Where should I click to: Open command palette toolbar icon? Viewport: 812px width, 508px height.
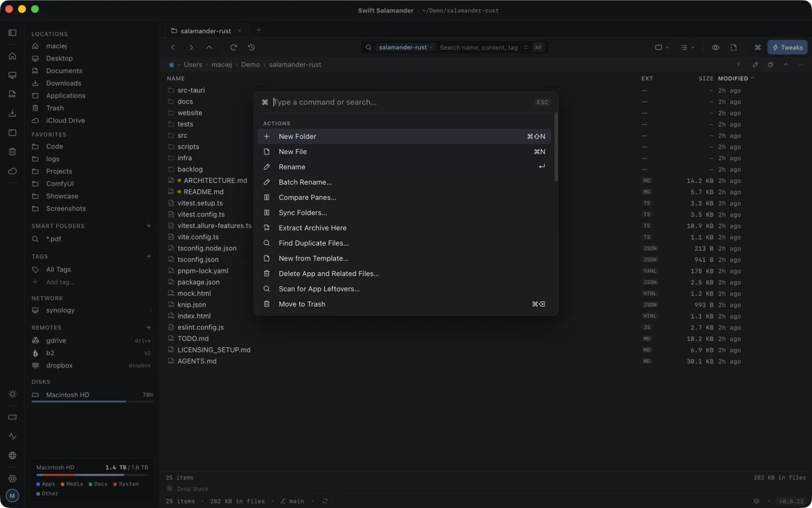point(757,48)
